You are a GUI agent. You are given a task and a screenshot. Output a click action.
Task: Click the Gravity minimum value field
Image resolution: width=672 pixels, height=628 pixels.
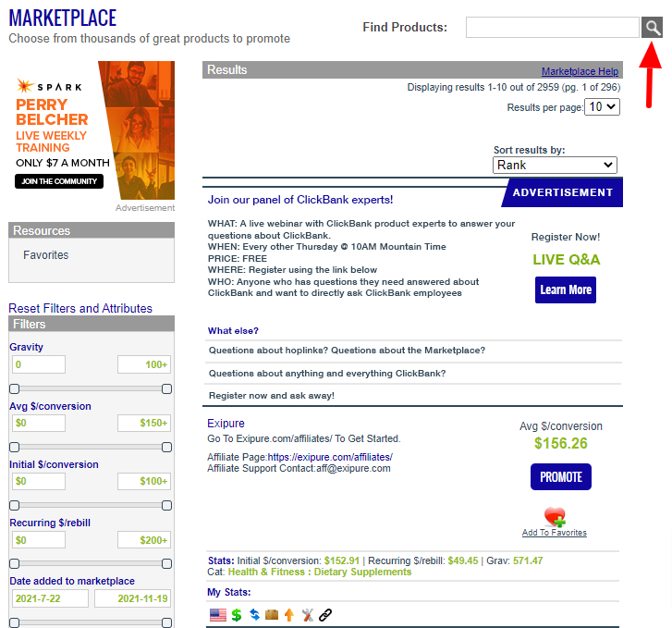39,364
